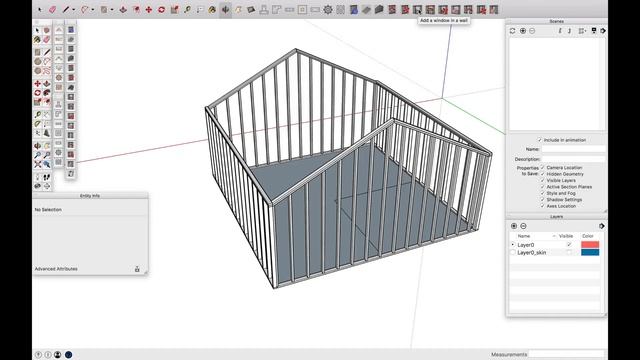Toggle the Camera Location checkbox

point(543,167)
